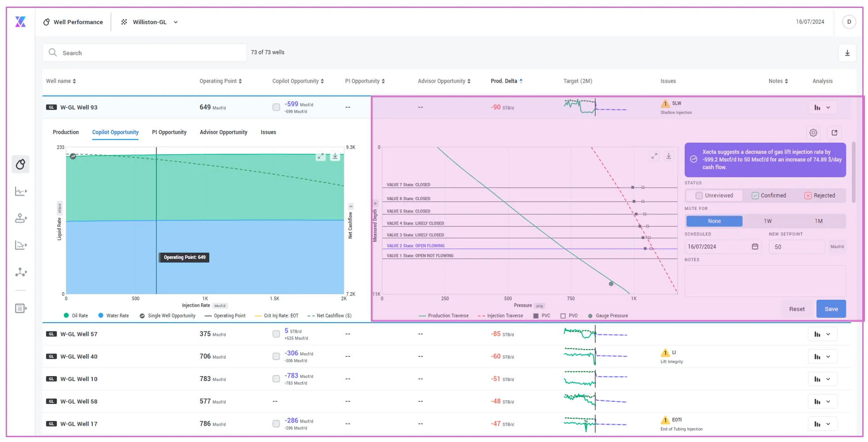Viewport: 868px width, 442px height.
Task: Switch to the PI Opportunity tab
Action: click(169, 132)
